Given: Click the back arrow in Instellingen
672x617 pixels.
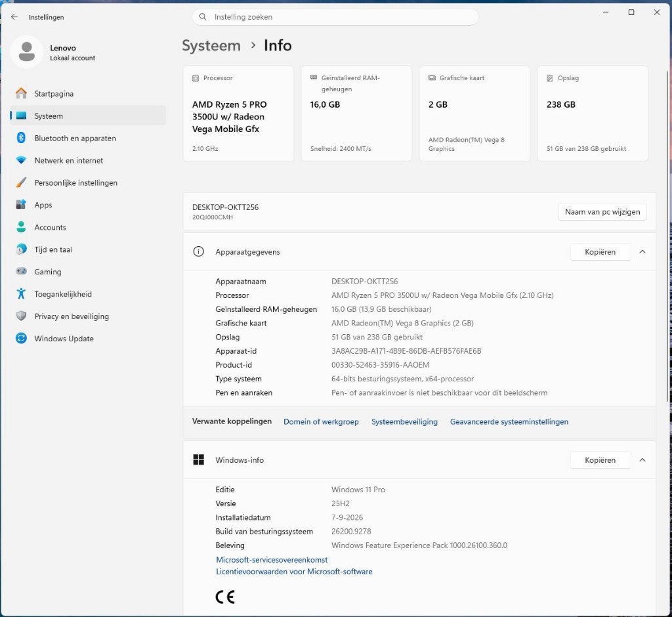Looking at the screenshot, I should [x=14, y=16].
